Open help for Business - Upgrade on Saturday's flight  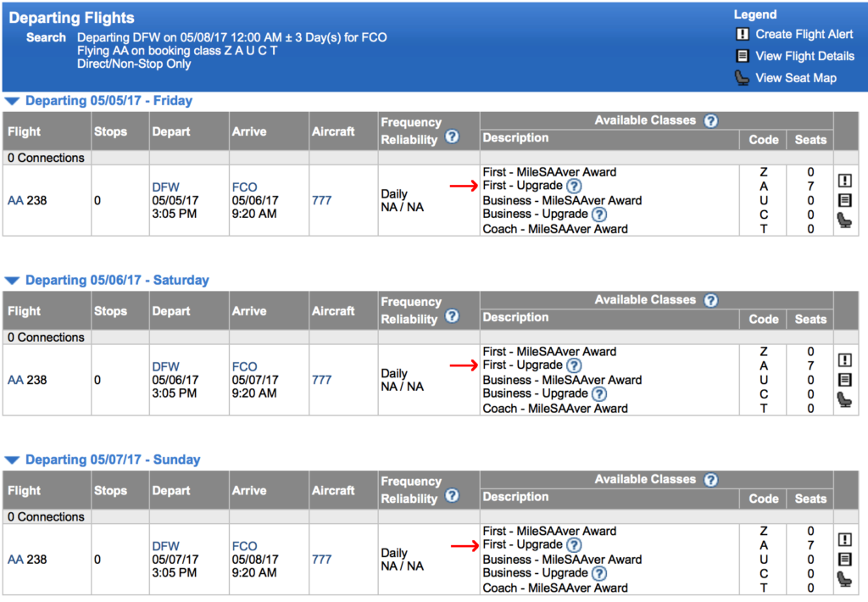[x=599, y=394]
